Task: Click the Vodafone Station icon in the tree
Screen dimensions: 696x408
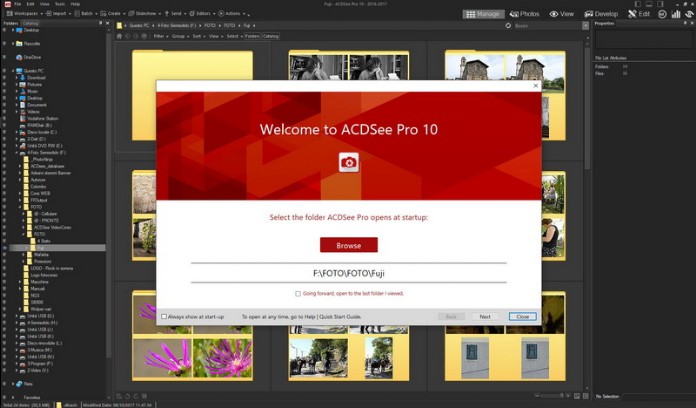Action: point(23,119)
